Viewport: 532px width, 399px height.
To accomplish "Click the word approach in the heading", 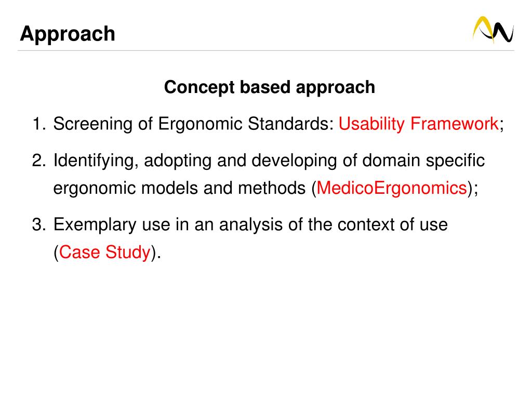I will tap(335, 88).
